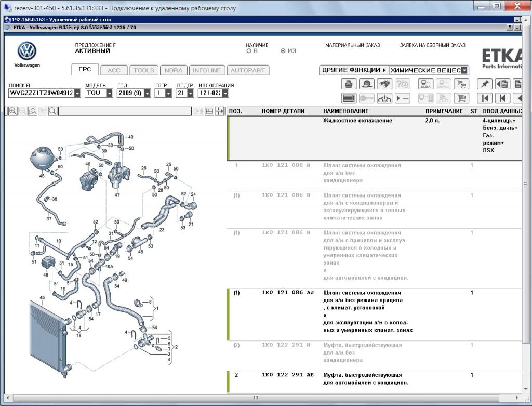Click the ПРИМЕЧАНИЕ column header
This screenshot has height=406, width=532.
[444, 111]
